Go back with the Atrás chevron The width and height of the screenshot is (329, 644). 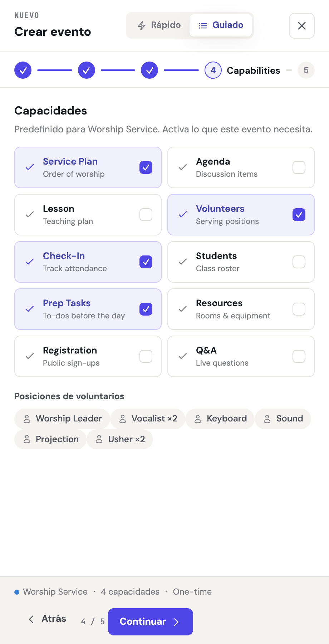click(31, 619)
